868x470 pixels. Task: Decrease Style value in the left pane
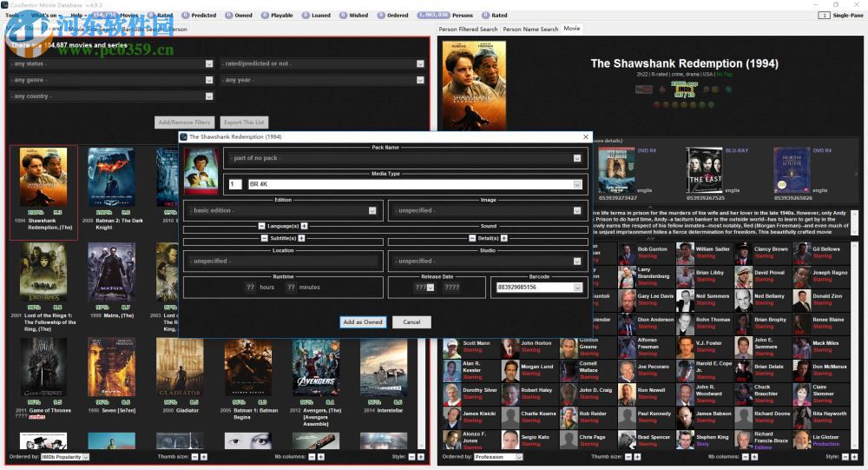[411, 457]
